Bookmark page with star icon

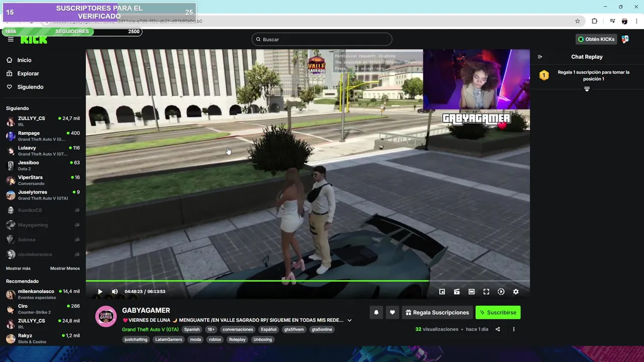click(578, 21)
